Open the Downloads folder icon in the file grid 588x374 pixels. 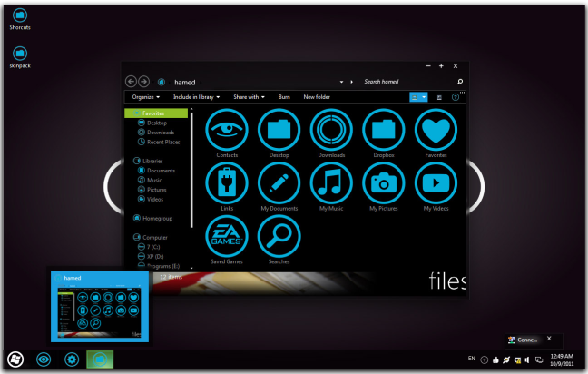[331, 130]
